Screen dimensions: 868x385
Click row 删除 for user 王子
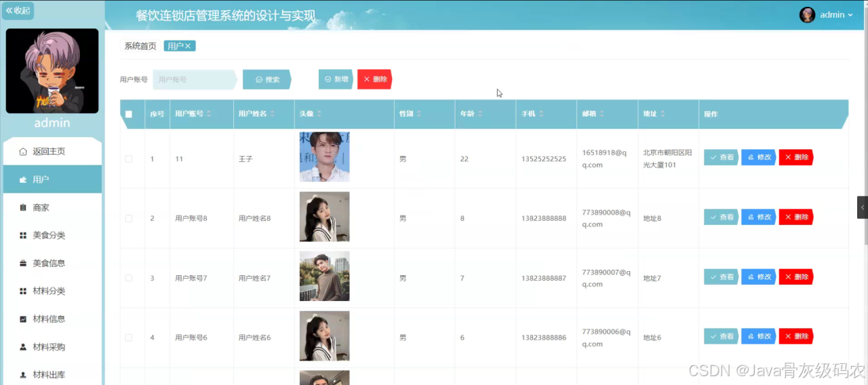796,157
